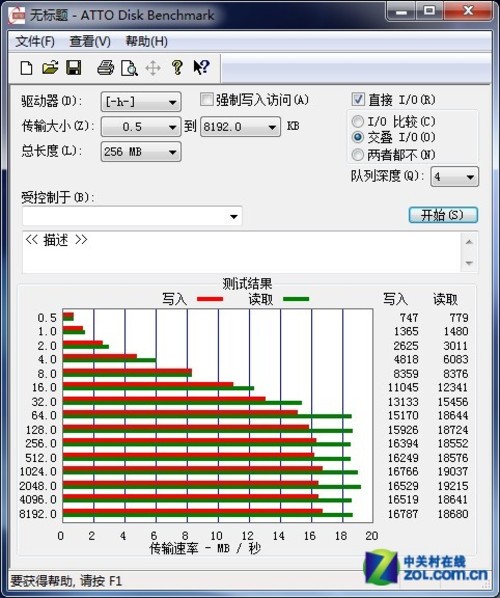Expand the queue depth 4 dropdown
The image size is (500, 598).
(x=454, y=177)
